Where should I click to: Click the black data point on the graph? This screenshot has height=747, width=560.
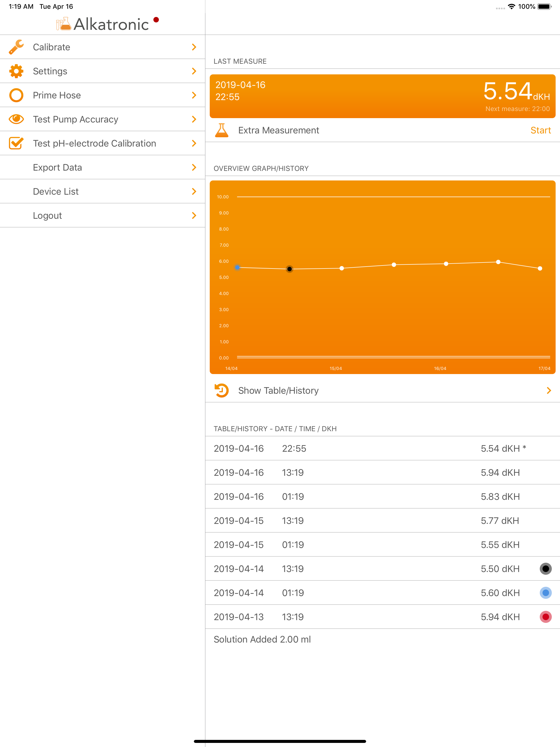click(290, 269)
